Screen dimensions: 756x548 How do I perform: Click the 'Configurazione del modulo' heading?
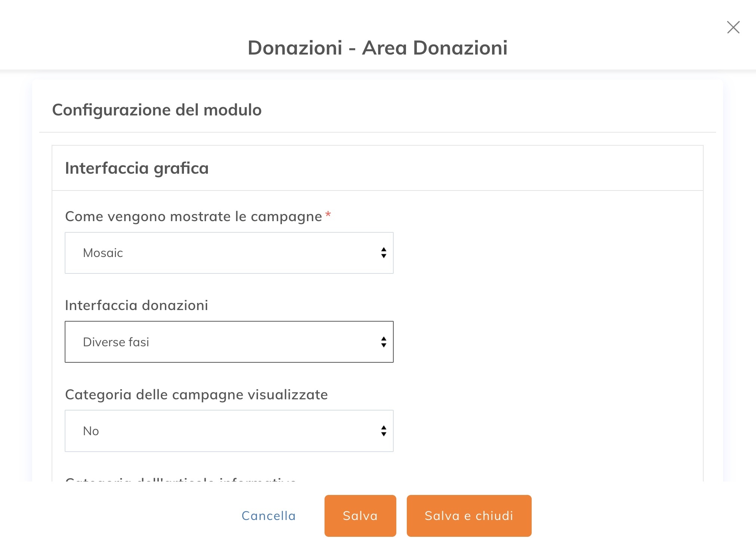click(x=157, y=110)
